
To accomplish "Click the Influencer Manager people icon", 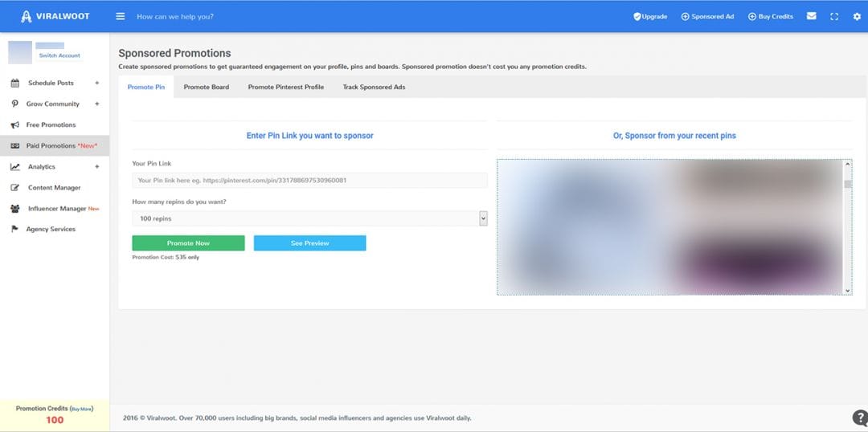I will click(15, 209).
